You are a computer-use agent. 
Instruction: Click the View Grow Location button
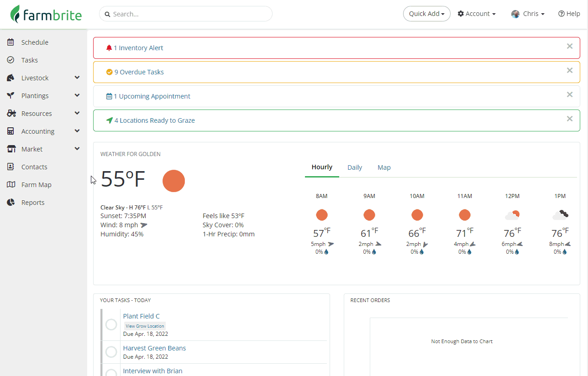[145, 326]
